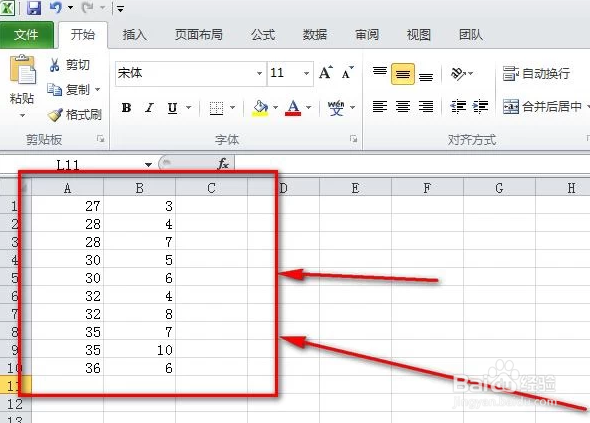Toggle align text left
590x423 pixels.
380,107
